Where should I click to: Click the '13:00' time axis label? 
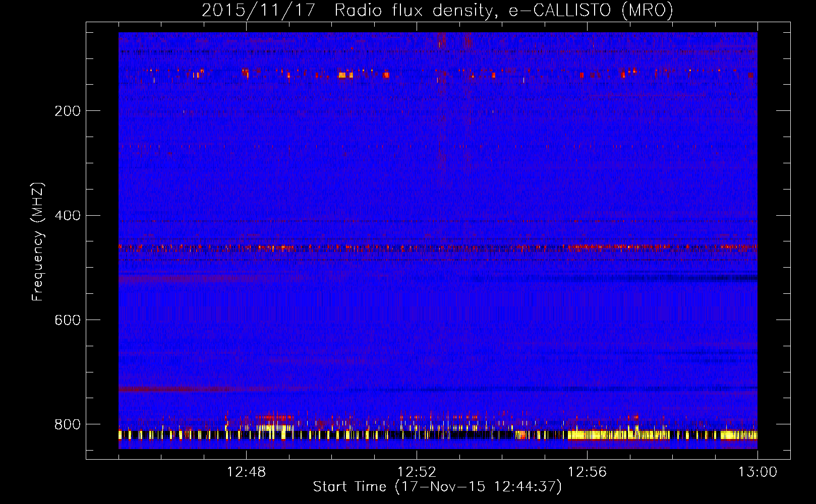click(757, 472)
